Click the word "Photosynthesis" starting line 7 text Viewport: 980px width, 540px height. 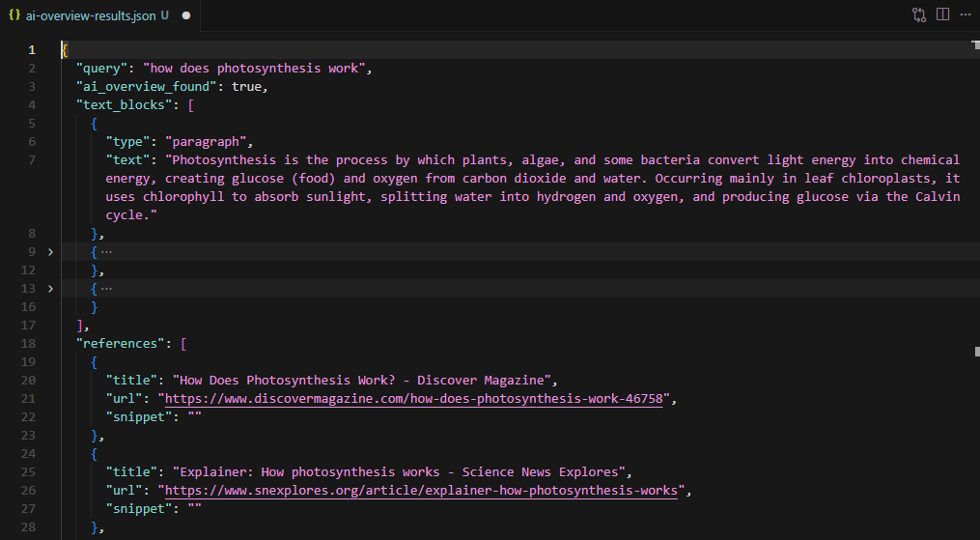pos(224,160)
